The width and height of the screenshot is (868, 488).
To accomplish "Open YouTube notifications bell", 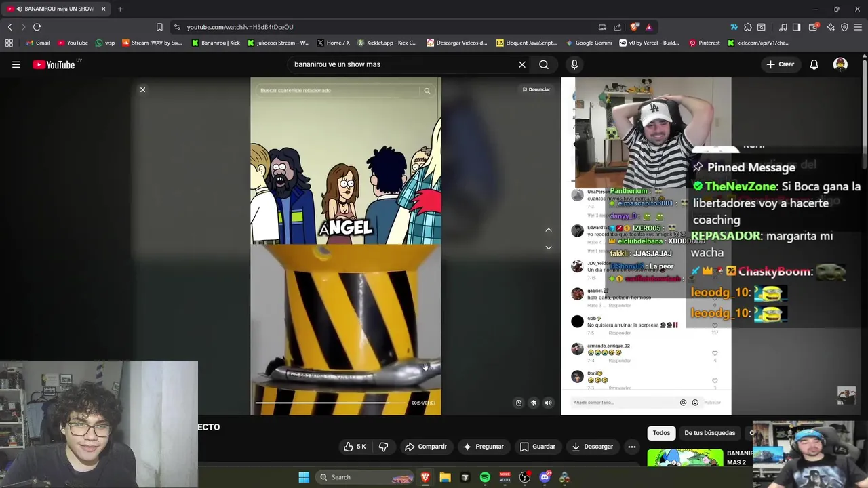I will (814, 64).
